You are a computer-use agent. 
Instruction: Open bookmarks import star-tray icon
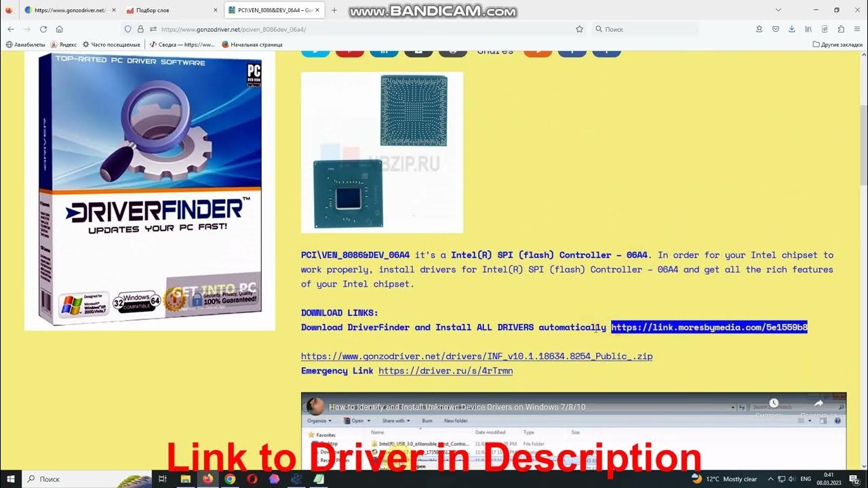coord(759,29)
